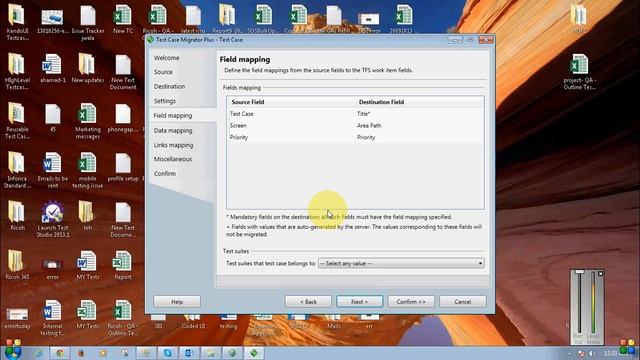The image size is (640, 360).
Task: Launch Test Studio 2013.1 shortcut
Action: (x=53, y=219)
